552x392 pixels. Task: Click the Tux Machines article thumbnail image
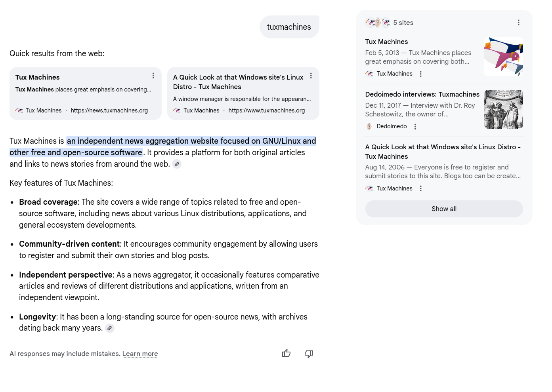tap(503, 56)
